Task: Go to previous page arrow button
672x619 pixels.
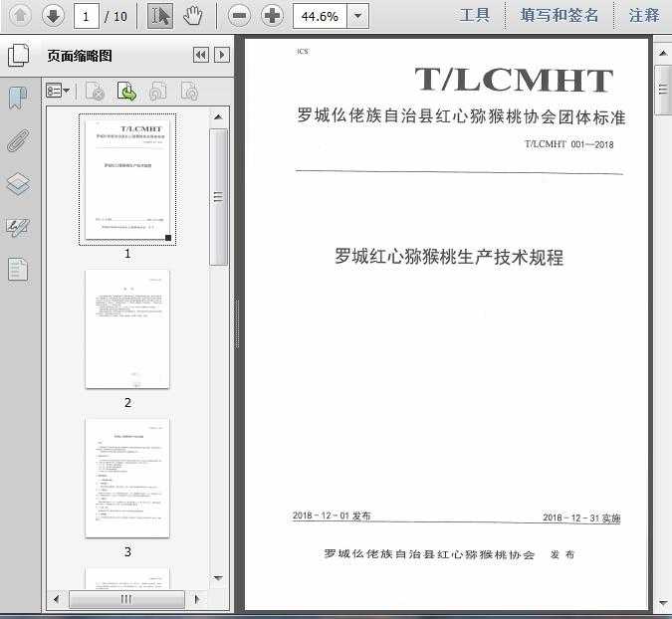Action: click(x=20, y=16)
